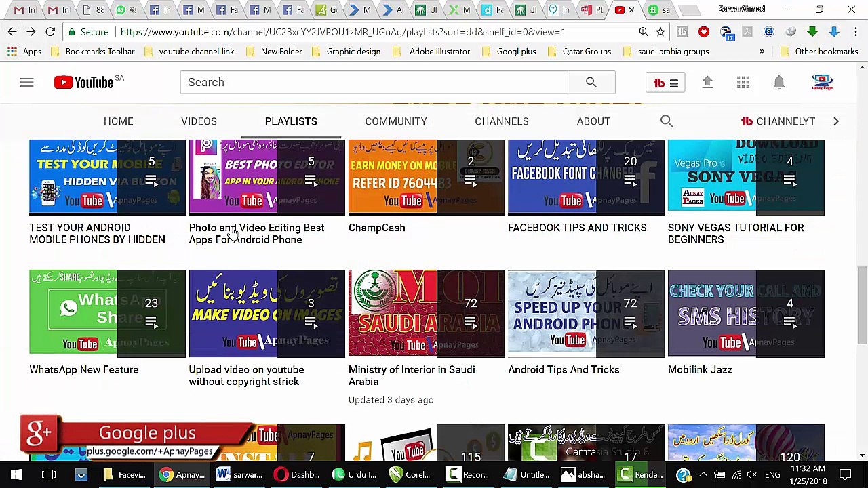Open the Apps shortcut in bookmarks bar
The image size is (868, 488).
point(24,52)
